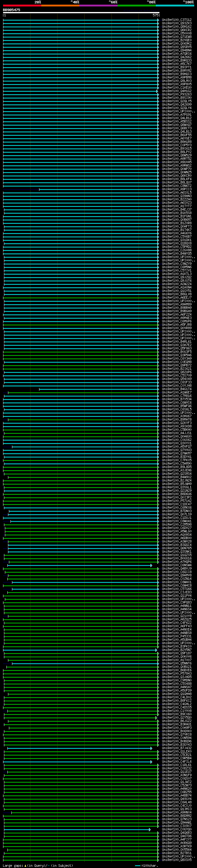The image size is (197, 868).
Task: Select the UniRef100_A3HU67 label
Action: point(177,416)
